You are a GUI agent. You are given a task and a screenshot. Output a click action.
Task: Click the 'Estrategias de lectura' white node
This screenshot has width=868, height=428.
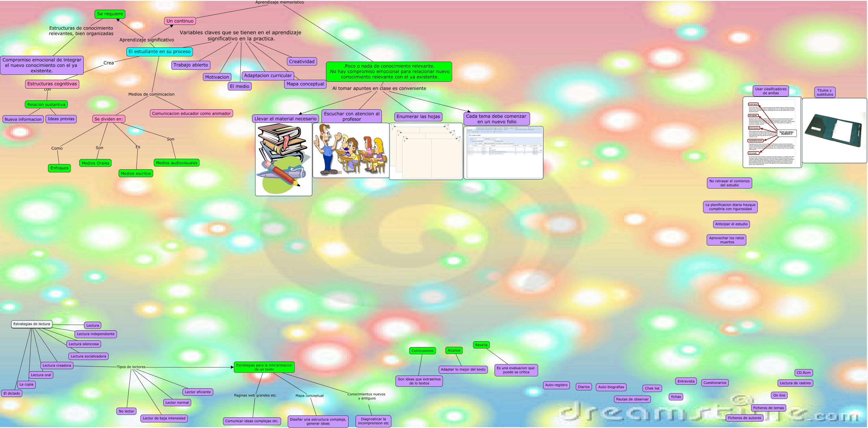point(32,324)
